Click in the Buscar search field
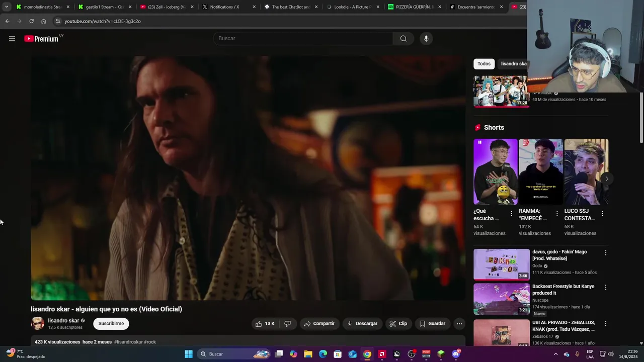The height and width of the screenshot is (362, 644). coord(303,39)
